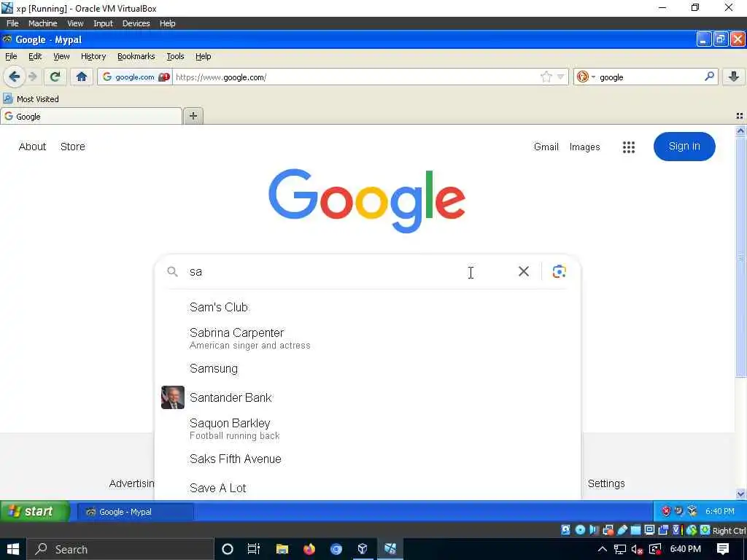
Task: Open the About link
Action: pos(32,147)
